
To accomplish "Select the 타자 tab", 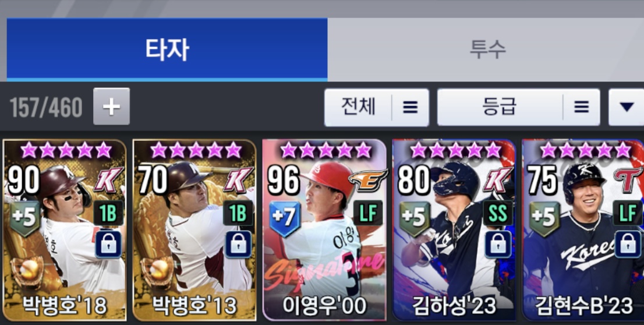I will click(167, 50).
